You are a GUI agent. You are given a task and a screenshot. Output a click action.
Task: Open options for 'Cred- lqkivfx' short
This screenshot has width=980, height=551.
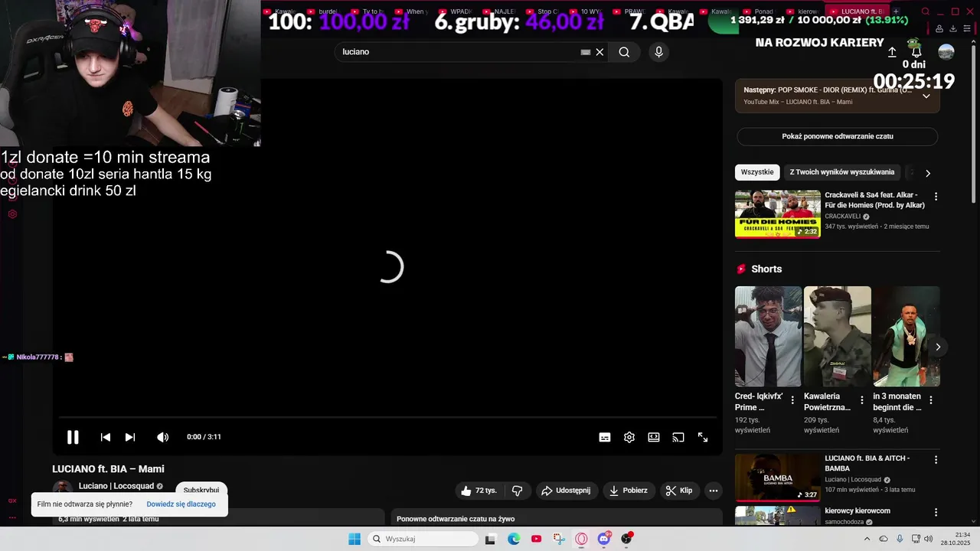point(792,400)
